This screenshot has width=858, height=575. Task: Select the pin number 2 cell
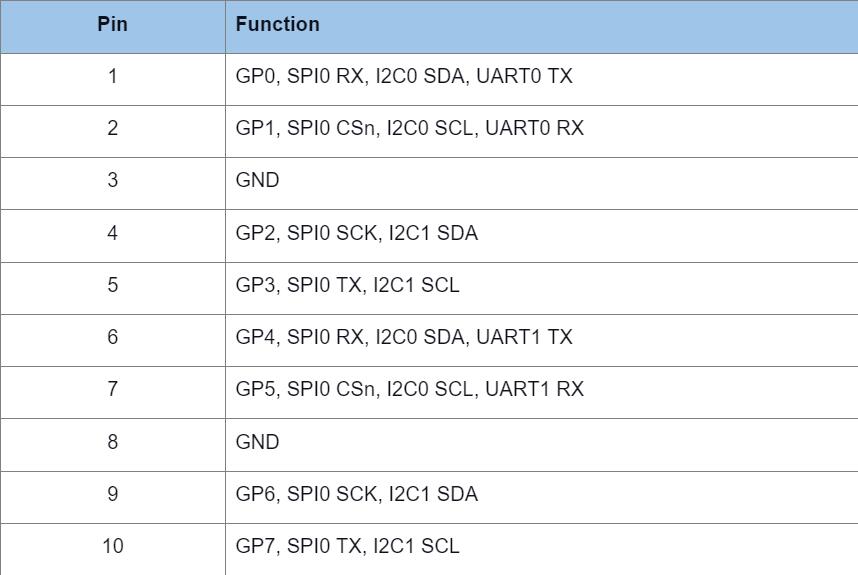(112, 128)
